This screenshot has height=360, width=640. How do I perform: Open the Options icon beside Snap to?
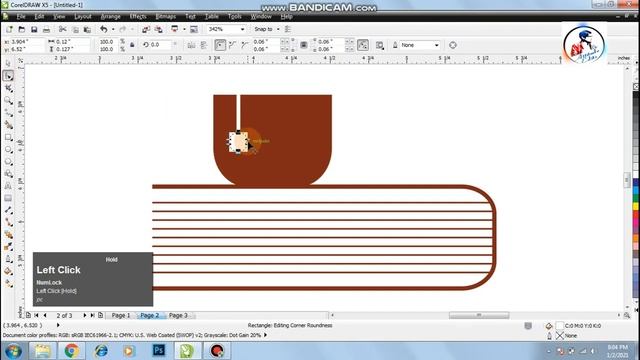tap(288, 29)
